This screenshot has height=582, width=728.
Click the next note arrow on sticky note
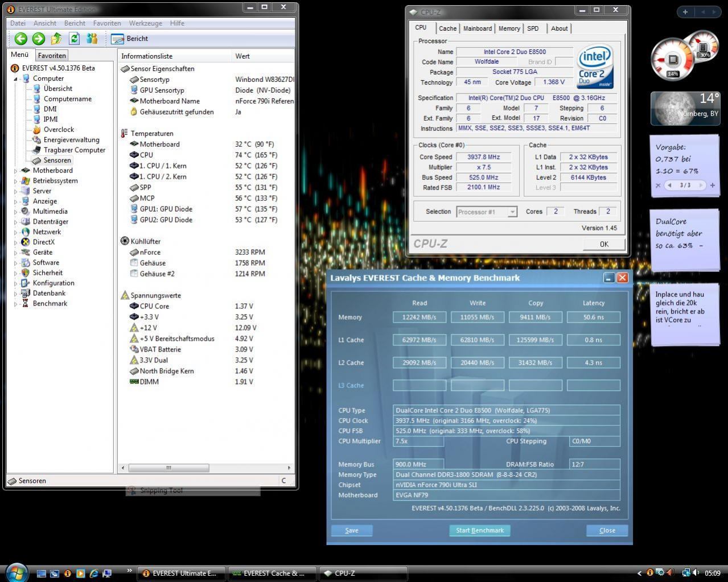pos(701,185)
